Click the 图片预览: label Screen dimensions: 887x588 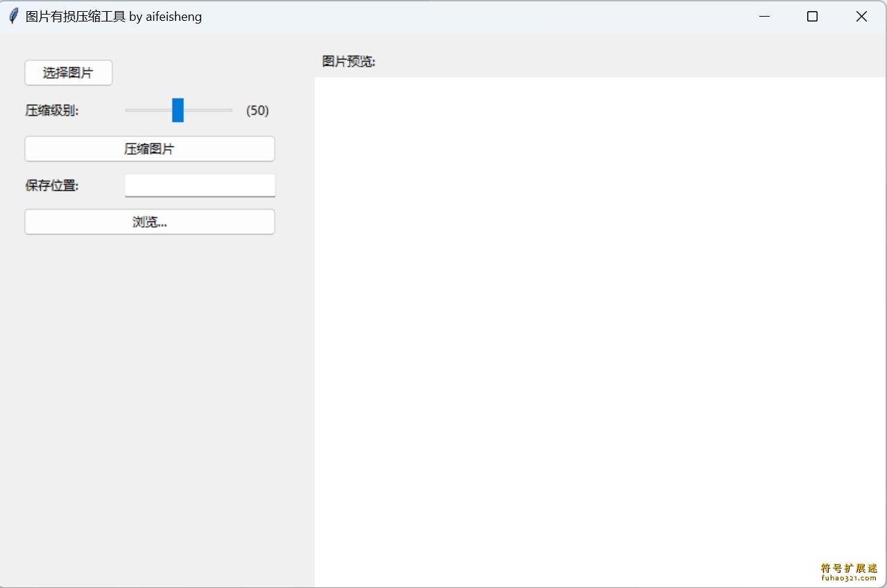coord(348,61)
